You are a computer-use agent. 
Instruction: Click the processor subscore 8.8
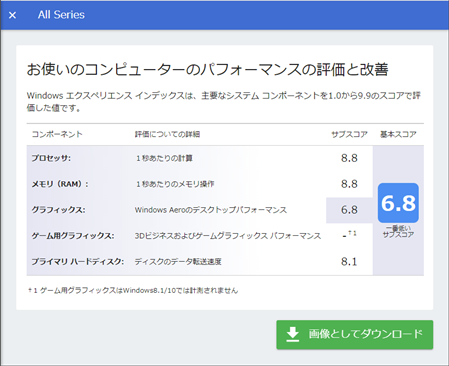[x=349, y=158]
